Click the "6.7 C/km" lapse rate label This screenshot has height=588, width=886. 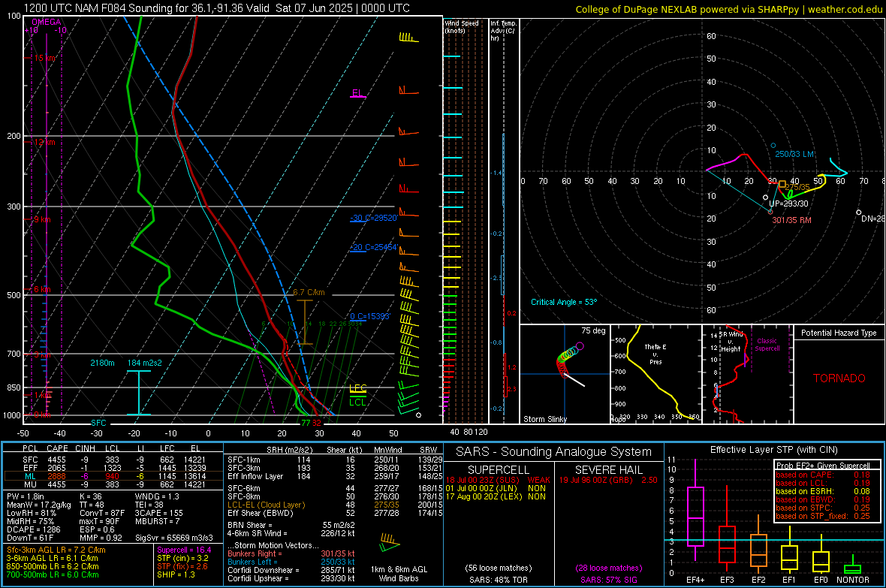[x=309, y=292]
